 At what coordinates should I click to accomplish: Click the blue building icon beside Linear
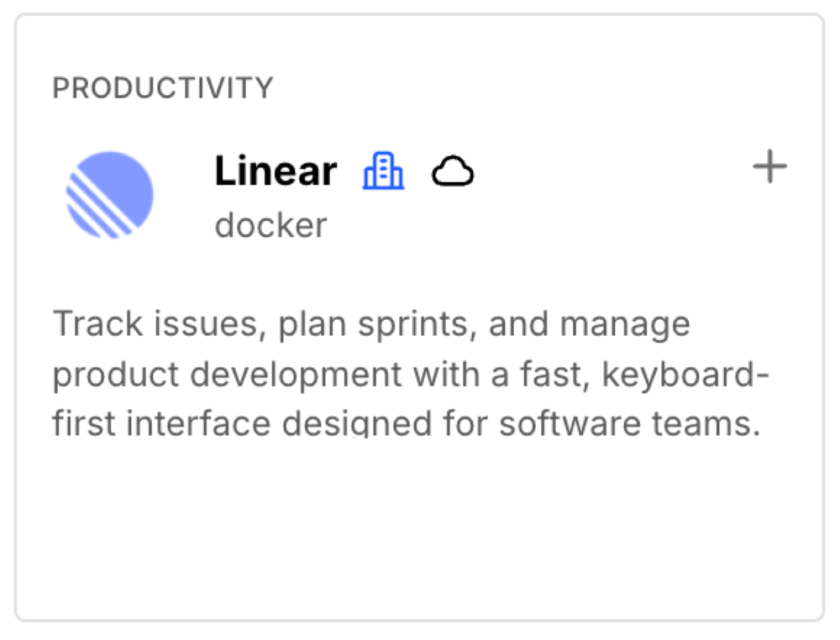coord(383,173)
